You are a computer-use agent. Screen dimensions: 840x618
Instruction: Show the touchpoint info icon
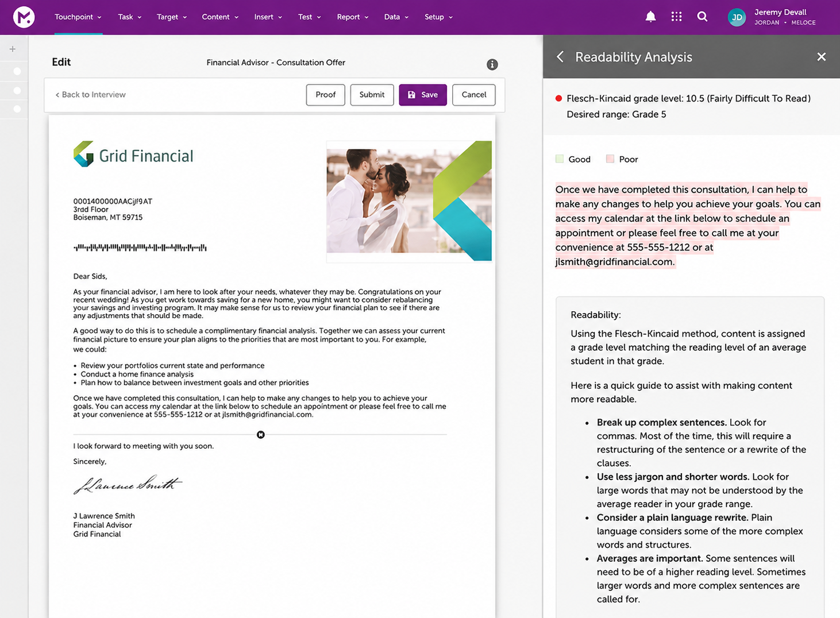point(492,64)
